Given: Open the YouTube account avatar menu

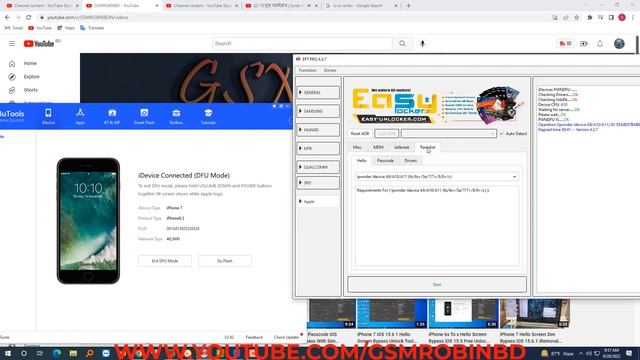Looking at the screenshot, I should coord(619,43).
